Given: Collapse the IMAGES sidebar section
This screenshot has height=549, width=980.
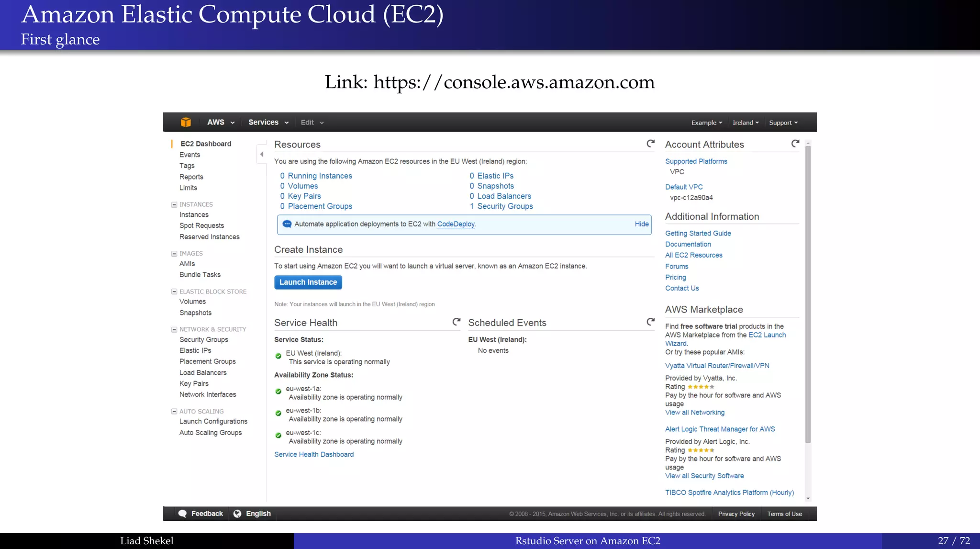Looking at the screenshot, I should [x=174, y=254].
